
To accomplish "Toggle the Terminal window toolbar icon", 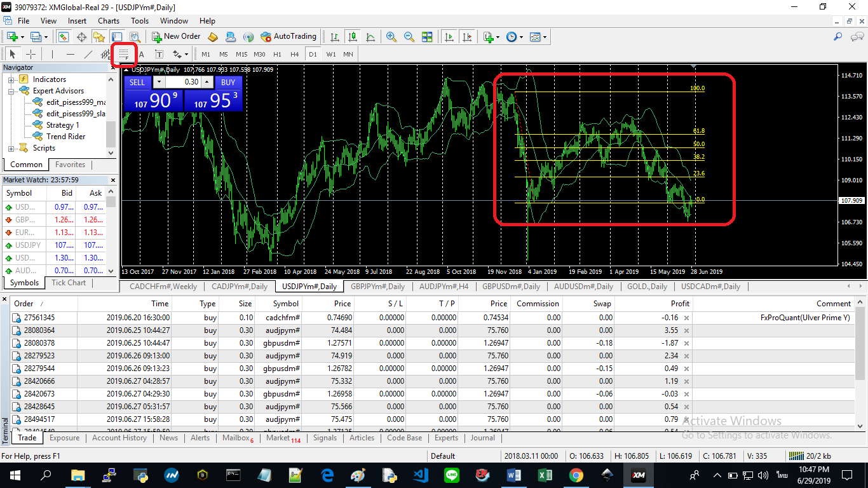I will point(117,37).
